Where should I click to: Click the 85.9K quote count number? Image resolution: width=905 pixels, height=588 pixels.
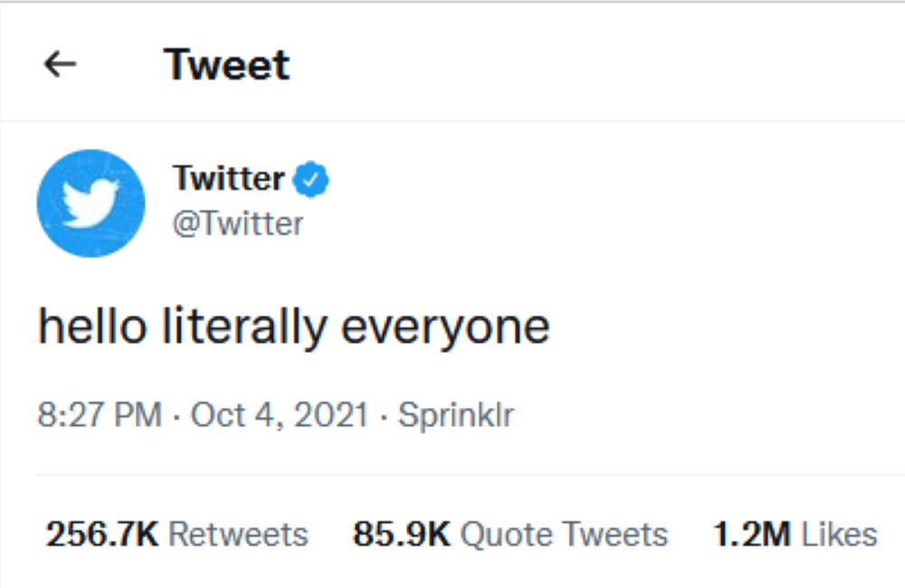pyautogui.click(x=401, y=535)
